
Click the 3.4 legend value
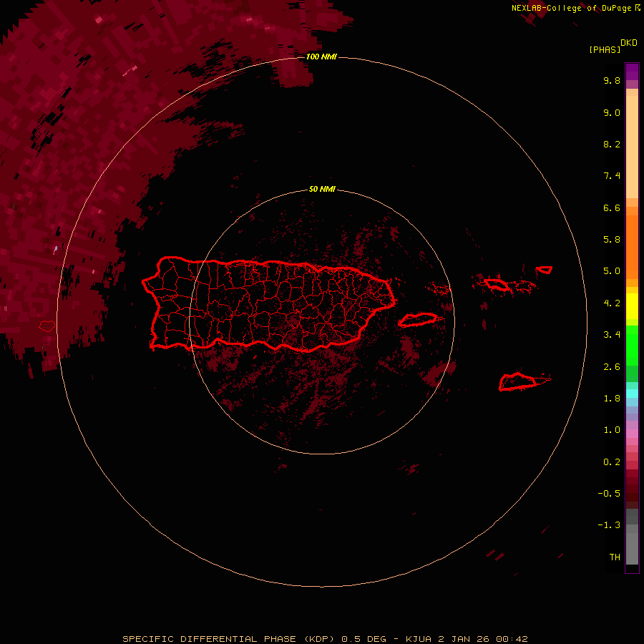point(612,335)
